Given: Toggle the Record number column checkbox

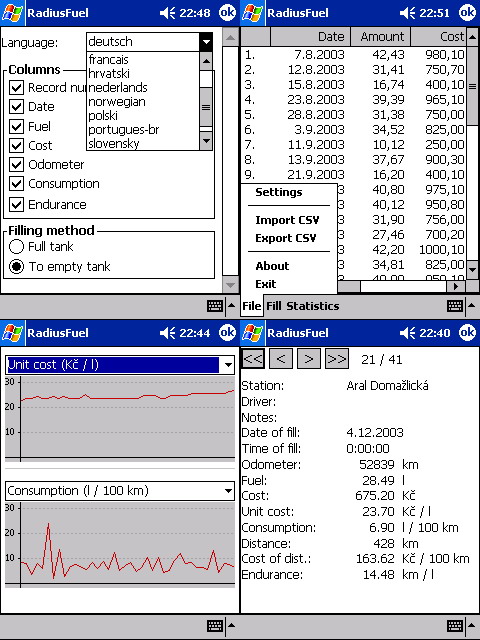Looking at the screenshot, I should [16, 87].
